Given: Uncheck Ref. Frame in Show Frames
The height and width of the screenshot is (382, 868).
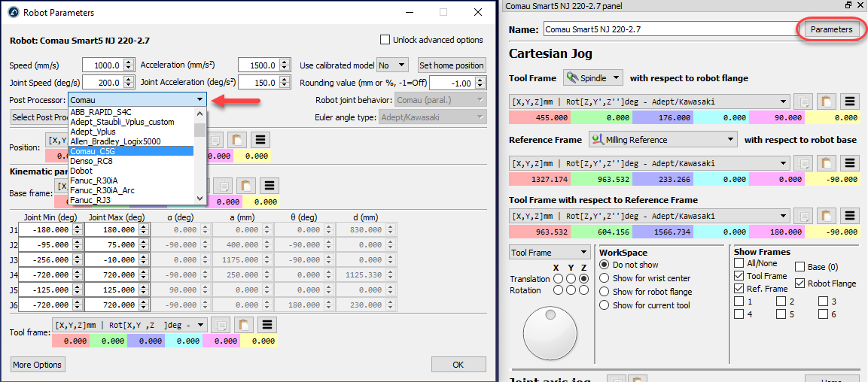Looking at the screenshot, I should pyautogui.click(x=739, y=289).
